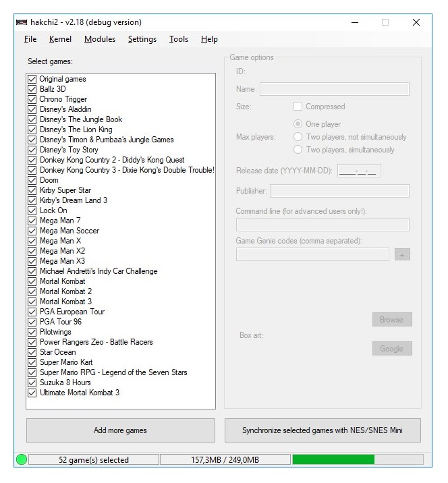The width and height of the screenshot is (448, 483).
Task: Select PGA European Tour entry
Action: pyautogui.click(x=72, y=312)
